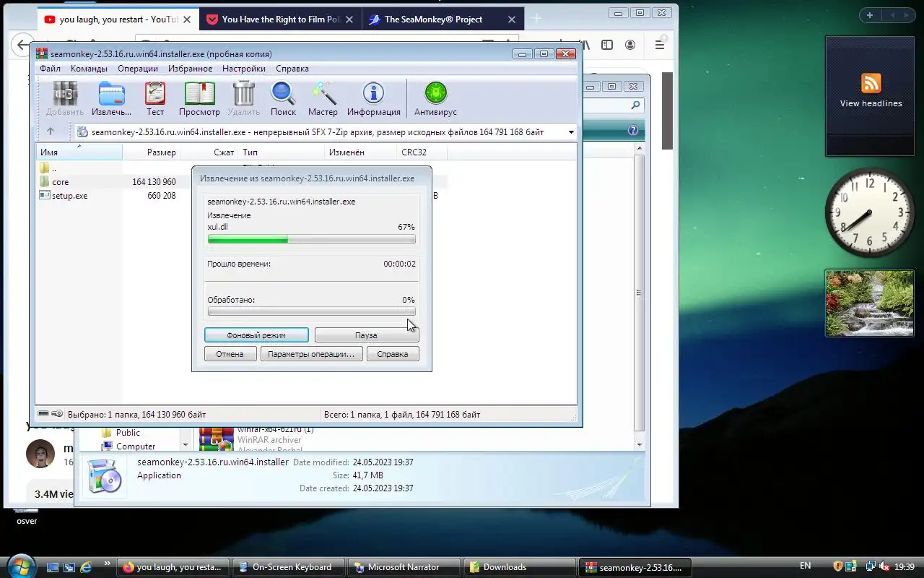The height and width of the screenshot is (578, 924).
Task: Click Параметры операции button
Action: pyautogui.click(x=311, y=354)
